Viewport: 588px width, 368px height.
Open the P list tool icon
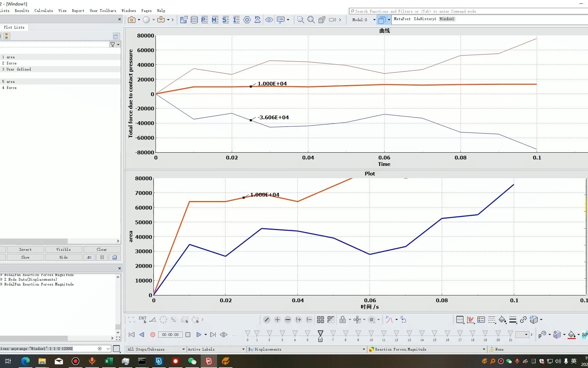205,20
